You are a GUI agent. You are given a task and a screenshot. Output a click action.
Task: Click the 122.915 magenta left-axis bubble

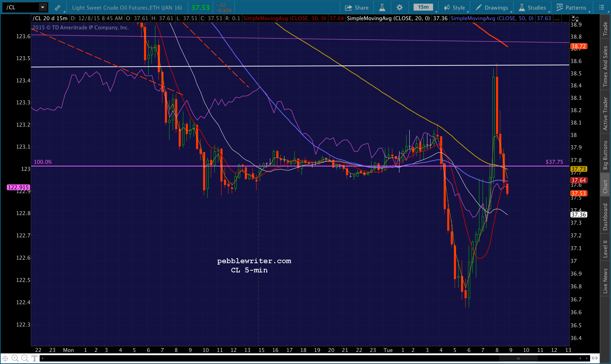click(x=18, y=187)
